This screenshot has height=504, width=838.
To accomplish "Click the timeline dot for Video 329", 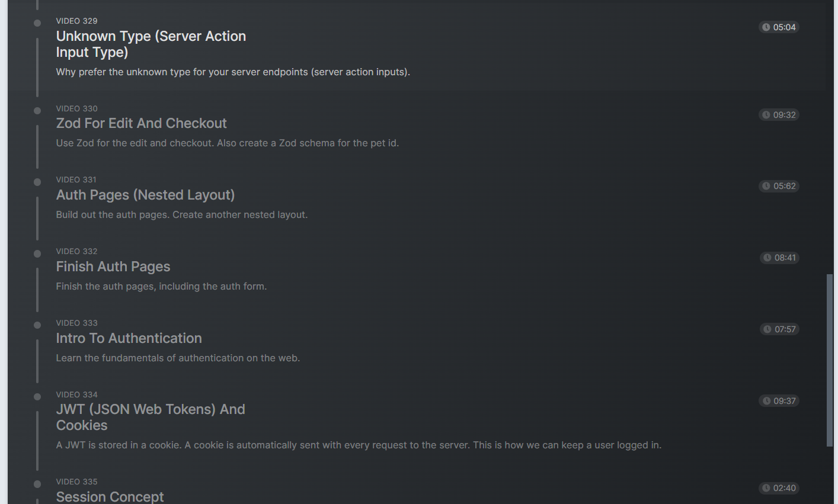I will (37, 23).
